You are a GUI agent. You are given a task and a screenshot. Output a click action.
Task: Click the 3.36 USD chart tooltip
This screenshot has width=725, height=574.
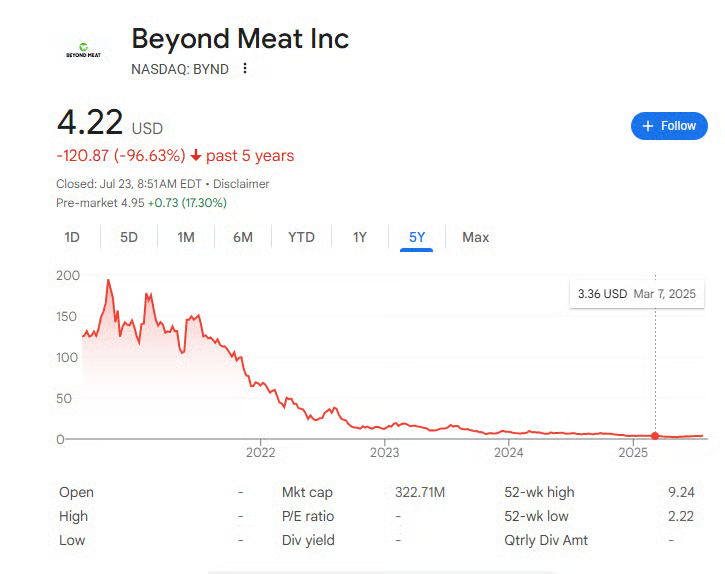coord(637,294)
